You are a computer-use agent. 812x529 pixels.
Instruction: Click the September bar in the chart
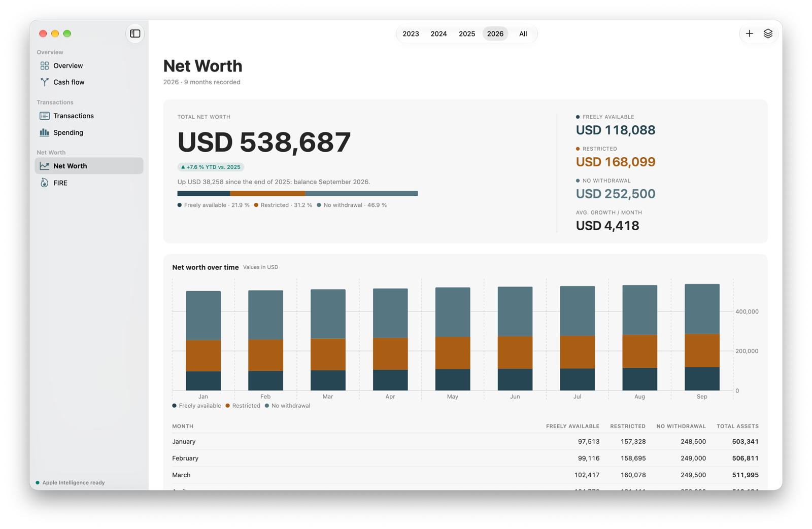(702, 337)
